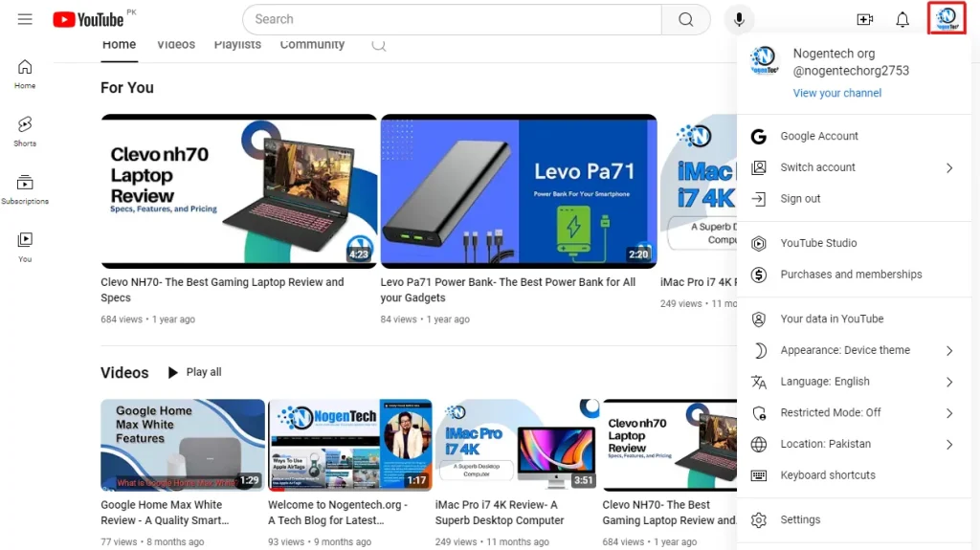Screen dimensions: 980x550
Task: Select the Home channel tab
Action: point(119,45)
